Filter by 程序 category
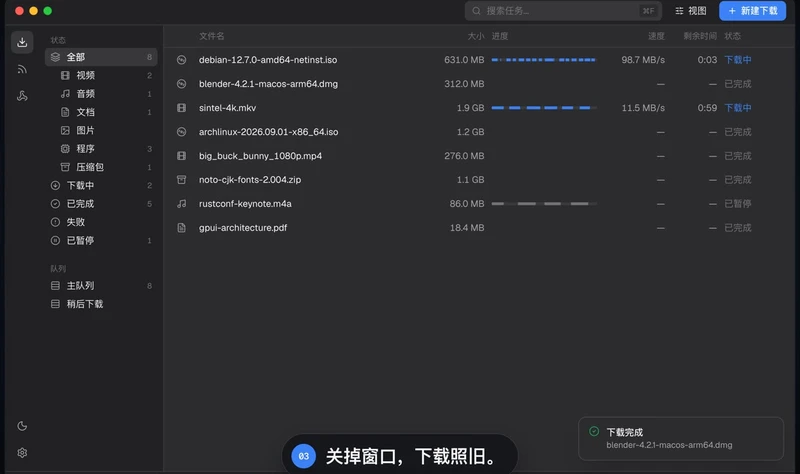The height and width of the screenshot is (474, 800). (x=101, y=148)
